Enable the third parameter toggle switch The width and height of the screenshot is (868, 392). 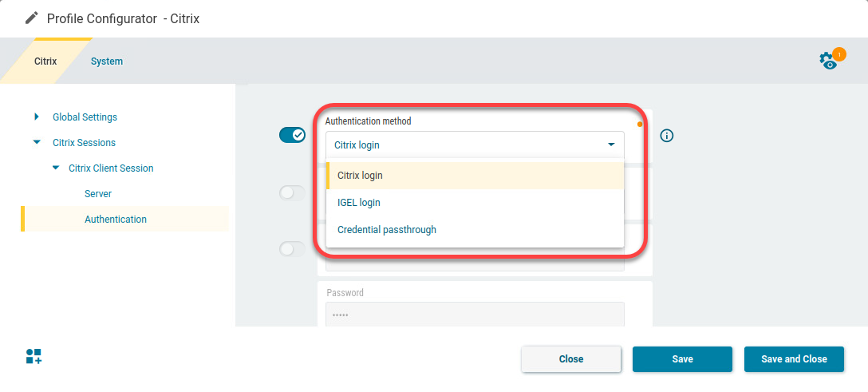coord(292,249)
